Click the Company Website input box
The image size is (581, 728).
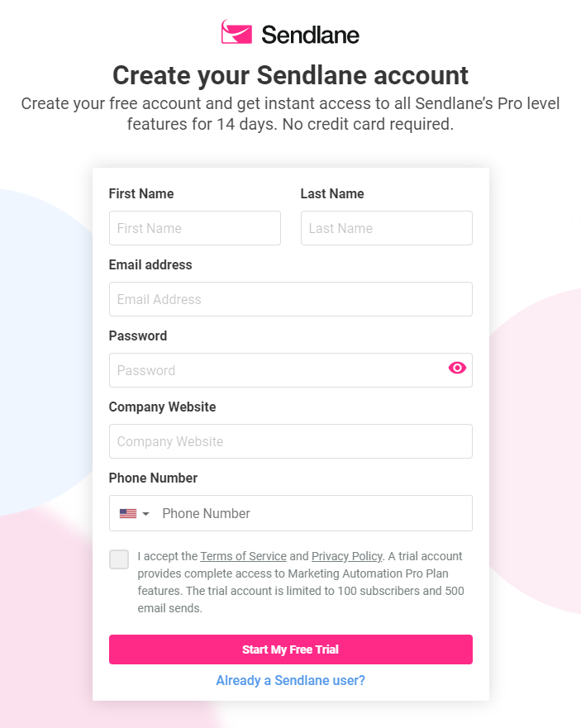[x=290, y=441]
